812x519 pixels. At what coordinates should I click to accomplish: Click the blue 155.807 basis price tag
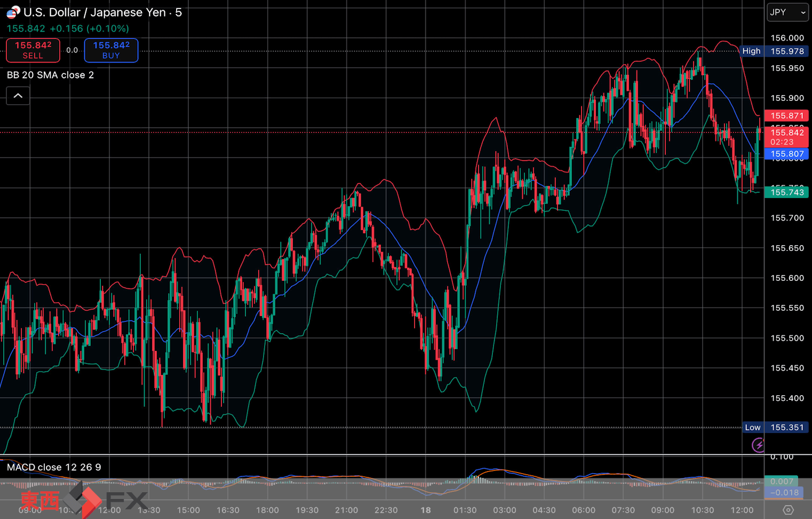[x=786, y=154]
